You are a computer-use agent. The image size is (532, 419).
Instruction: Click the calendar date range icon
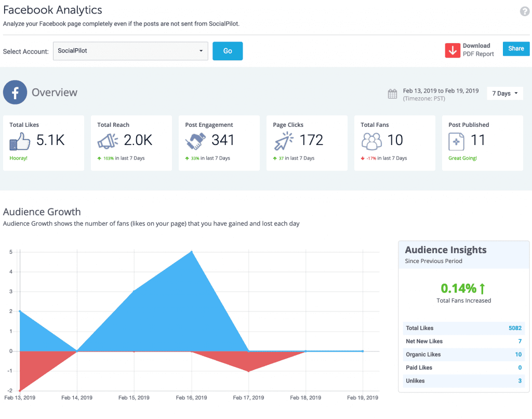[393, 94]
